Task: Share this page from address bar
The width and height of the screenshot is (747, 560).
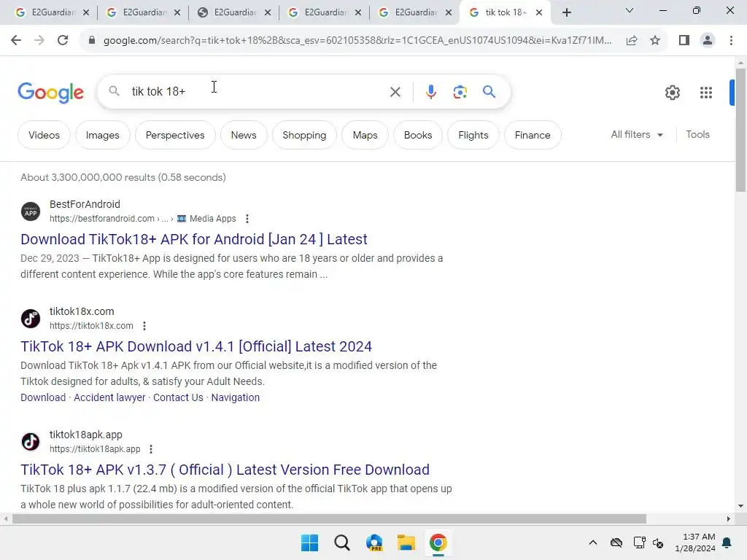Action: (x=632, y=41)
